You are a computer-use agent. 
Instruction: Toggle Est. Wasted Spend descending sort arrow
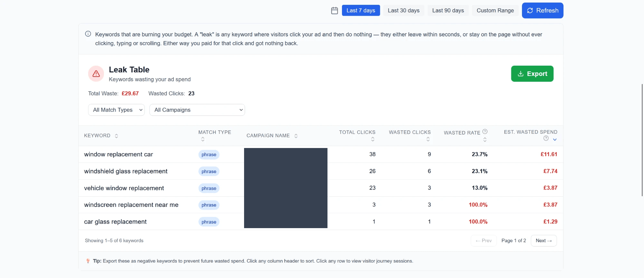coord(555,139)
